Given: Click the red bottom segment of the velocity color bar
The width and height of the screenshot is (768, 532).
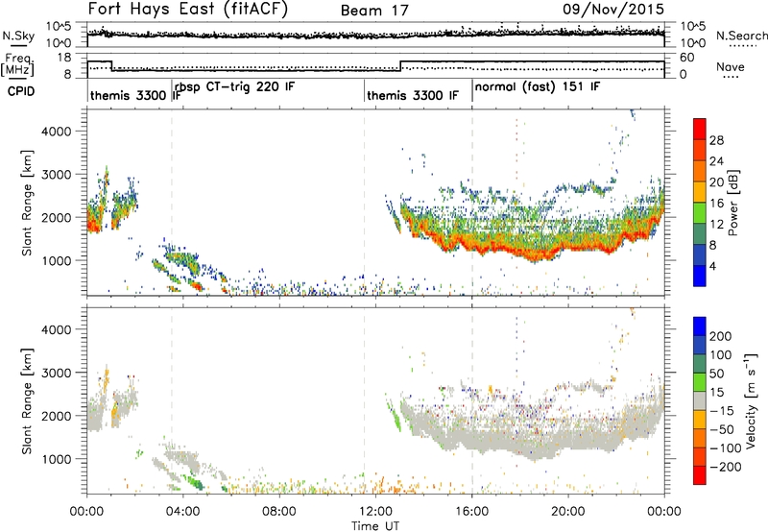Looking at the screenshot, I should tap(700, 475).
